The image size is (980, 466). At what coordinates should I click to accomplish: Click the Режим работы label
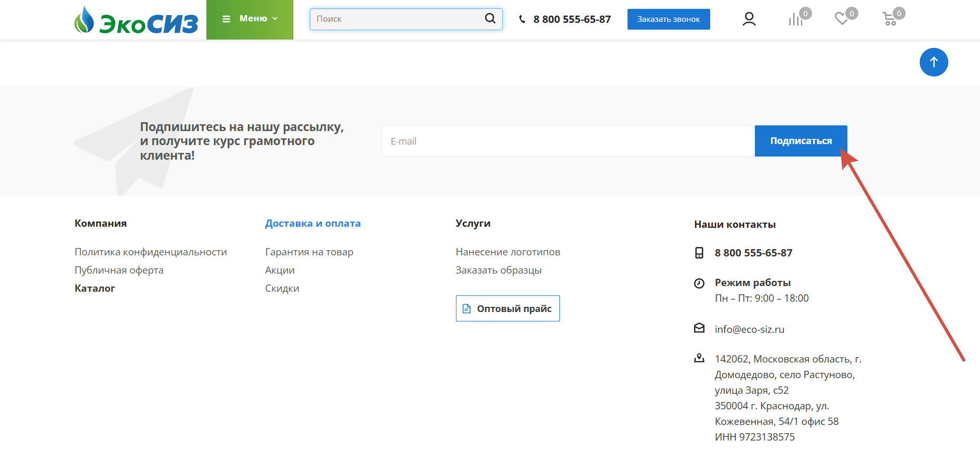pyautogui.click(x=753, y=282)
